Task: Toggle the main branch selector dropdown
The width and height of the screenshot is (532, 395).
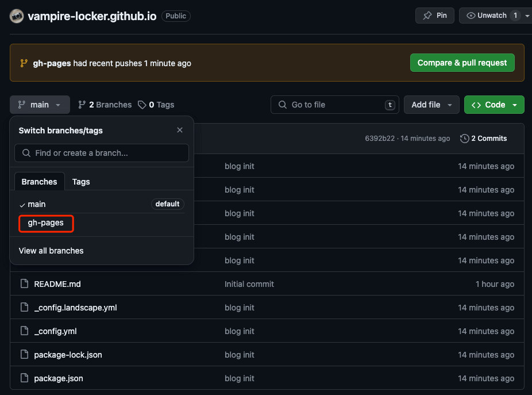Action: coord(40,105)
